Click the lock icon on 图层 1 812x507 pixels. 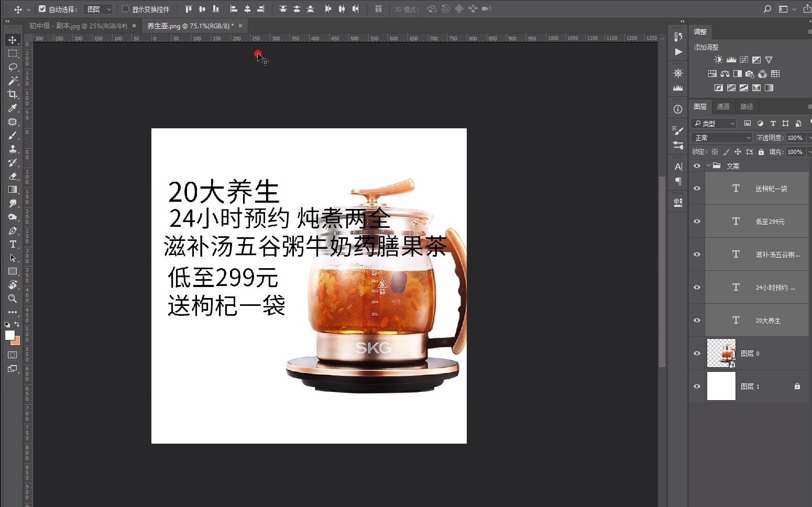(x=797, y=386)
